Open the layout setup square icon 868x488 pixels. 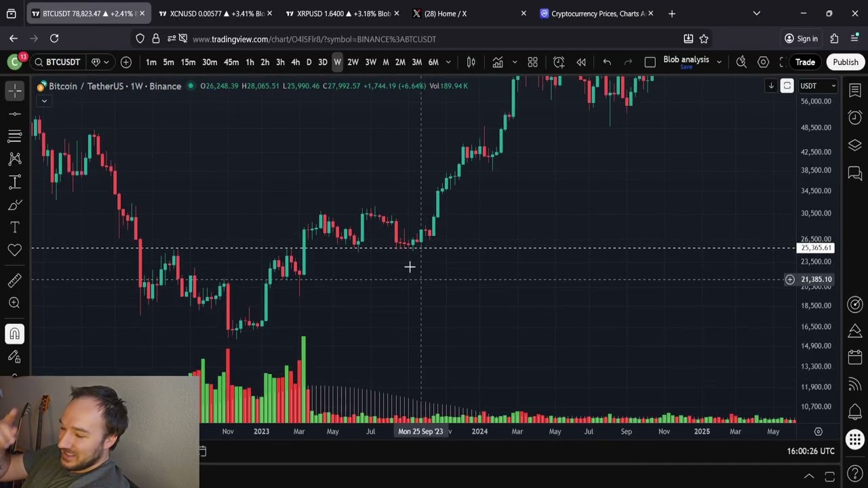coord(650,62)
